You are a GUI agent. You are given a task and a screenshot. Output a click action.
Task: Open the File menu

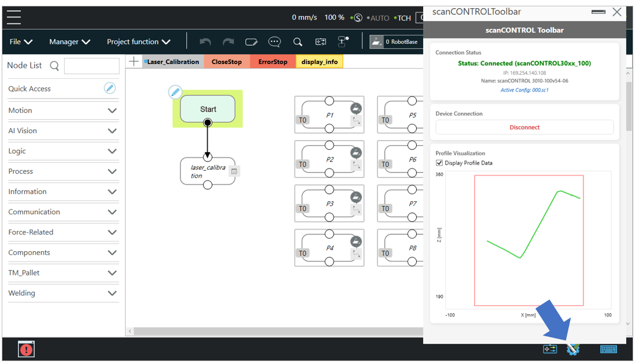[21, 42]
